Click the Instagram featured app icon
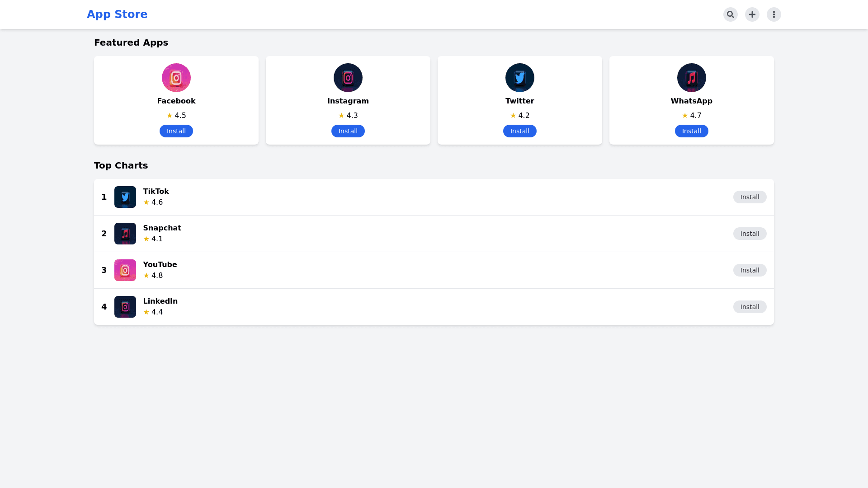 tap(348, 78)
